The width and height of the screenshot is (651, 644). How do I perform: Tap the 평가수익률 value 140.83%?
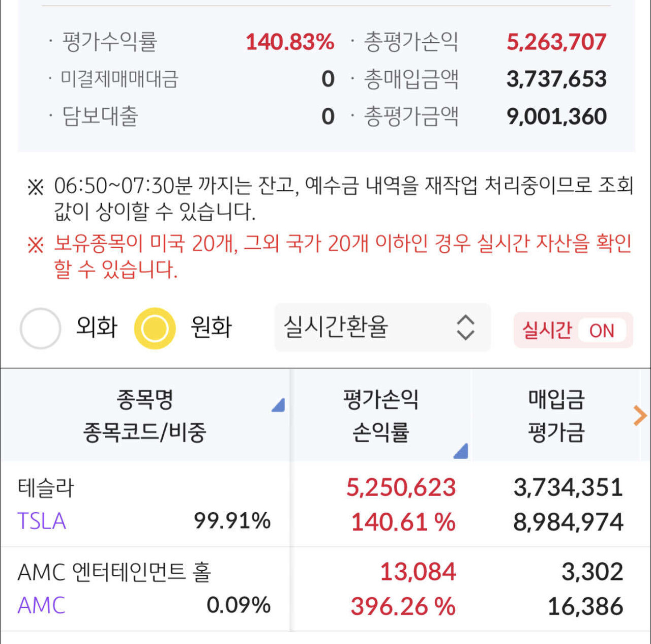click(x=289, y=42)
